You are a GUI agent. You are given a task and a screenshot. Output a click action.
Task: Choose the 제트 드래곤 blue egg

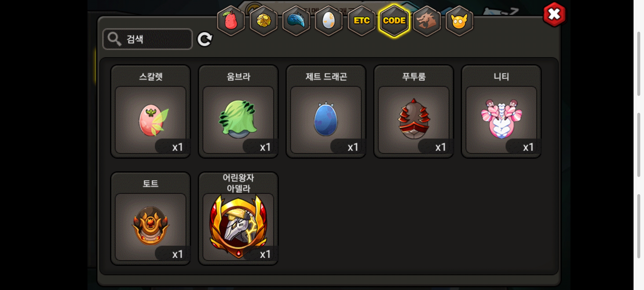point(326,111)
